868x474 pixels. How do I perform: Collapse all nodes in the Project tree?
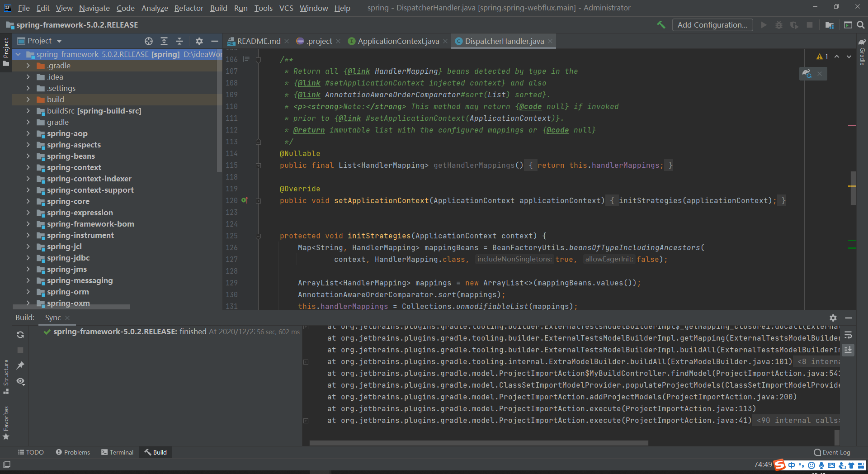click(x=179, y=41)
